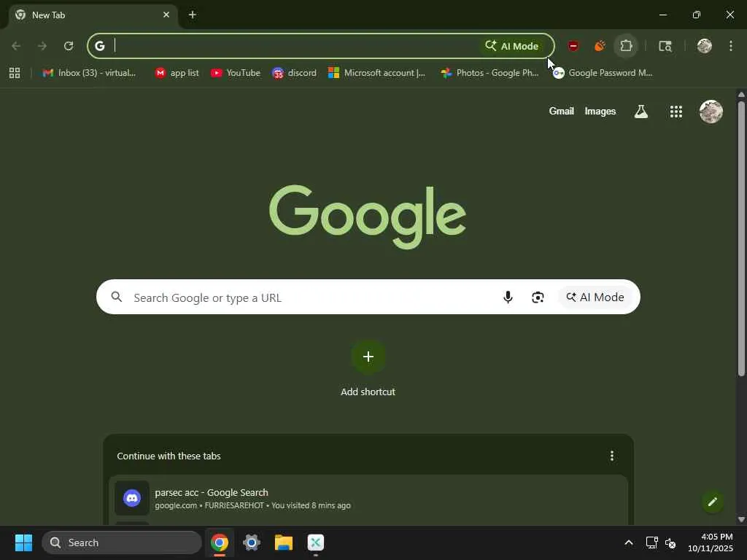The height and width of the screenshot is (560, 747).
Task: Open the Photos - Google Photos bookmark
Action: pos(489,73)
